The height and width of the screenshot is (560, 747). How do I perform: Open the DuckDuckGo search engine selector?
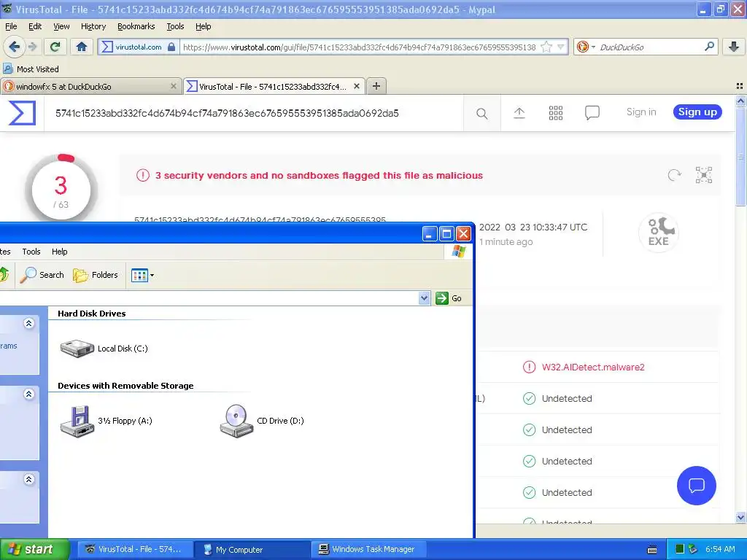[586, 47]
